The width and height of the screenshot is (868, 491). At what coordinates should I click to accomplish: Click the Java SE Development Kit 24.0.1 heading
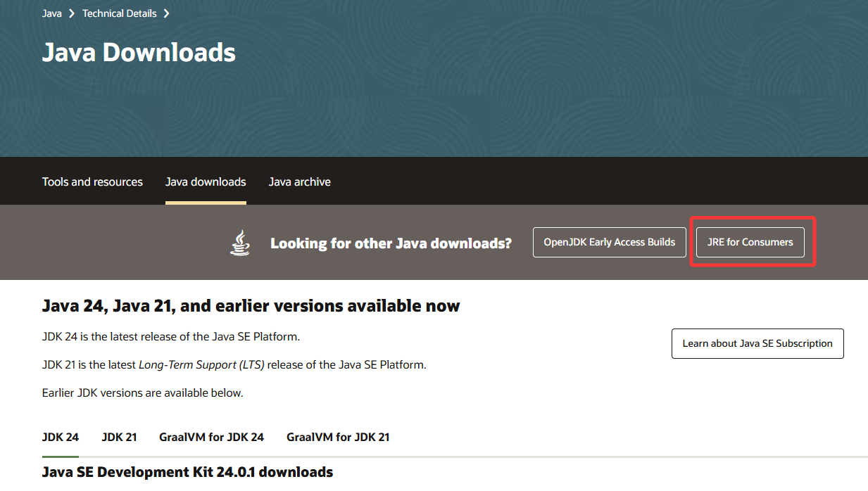pyautogui.click(x=187, y=472)
